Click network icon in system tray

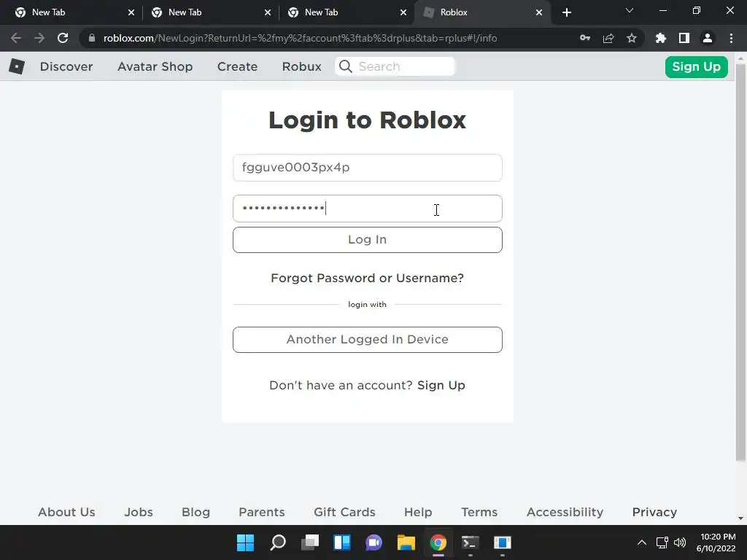(x=662, y=542)
